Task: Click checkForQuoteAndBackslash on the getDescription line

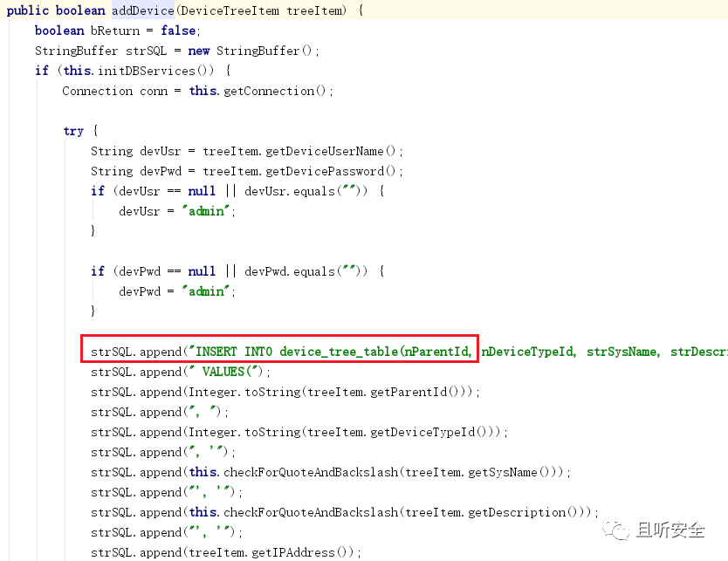Action: point(311,512)
